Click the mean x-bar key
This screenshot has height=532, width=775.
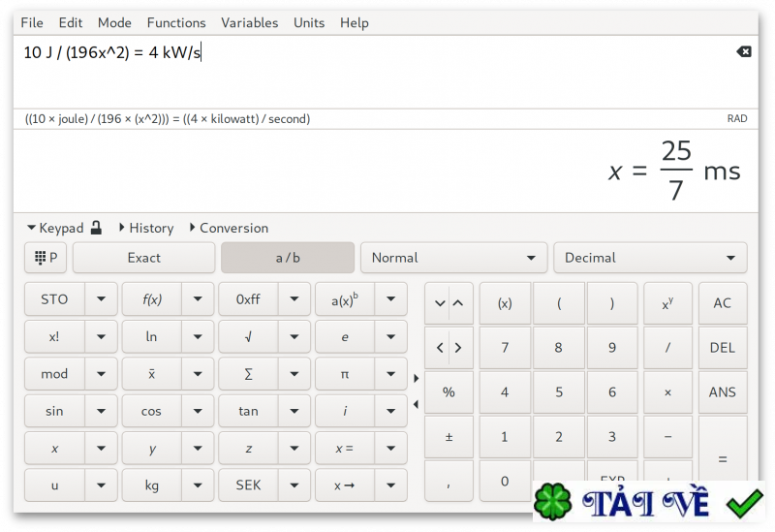(152, 374)
